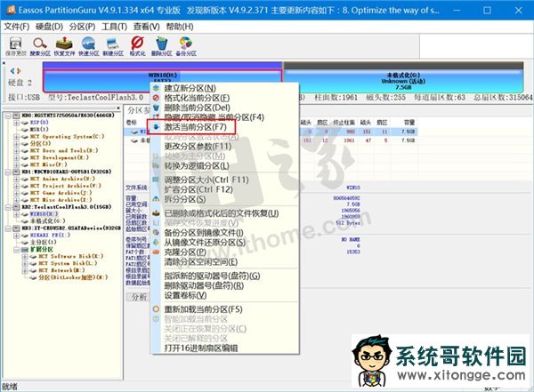Click the Search Partition (搜索分区) magnifier icon
Image resolution: width=534 pixels, height=392 pixels.
tap(40, 44)
